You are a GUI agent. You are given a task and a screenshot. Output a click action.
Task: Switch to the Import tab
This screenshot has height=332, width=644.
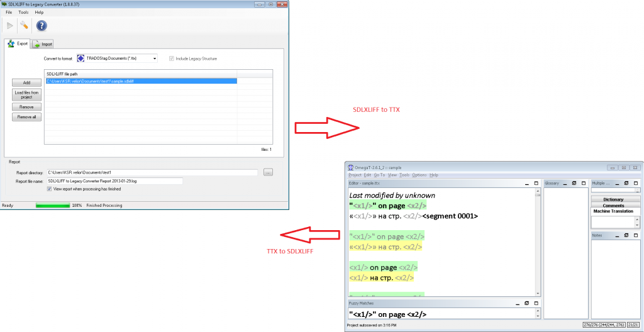(42, 44)
